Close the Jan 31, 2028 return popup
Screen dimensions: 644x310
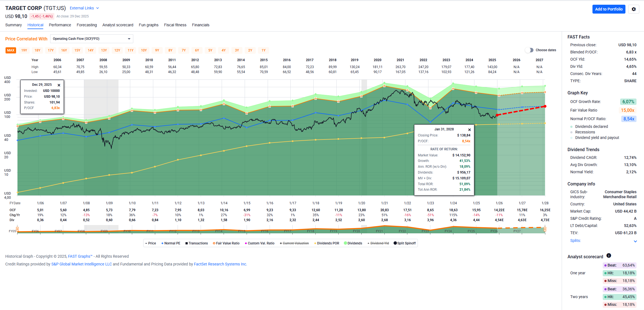point(469,130)
